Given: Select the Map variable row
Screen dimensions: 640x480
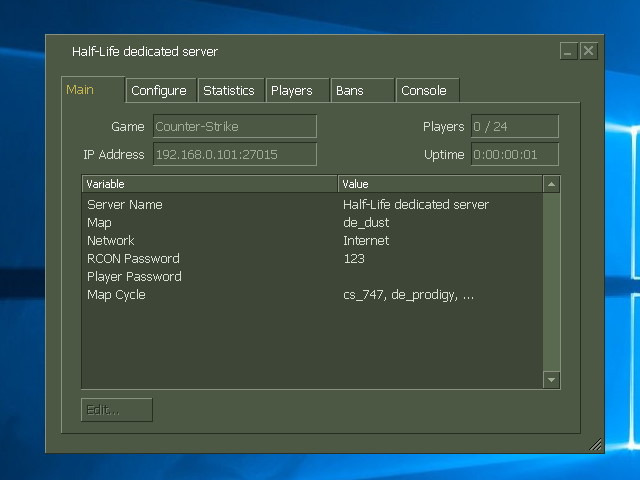Looking at the screenshot, I should tap(313, 222).
